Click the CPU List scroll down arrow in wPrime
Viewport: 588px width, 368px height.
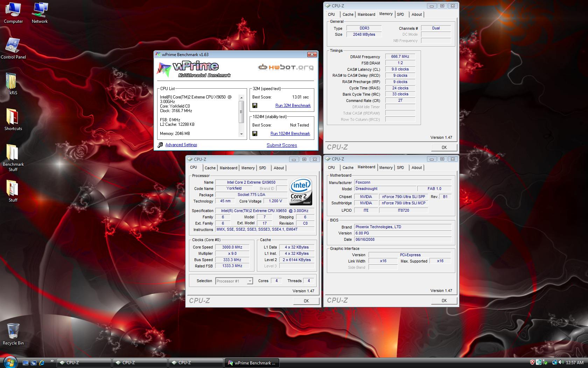(241, 134)
